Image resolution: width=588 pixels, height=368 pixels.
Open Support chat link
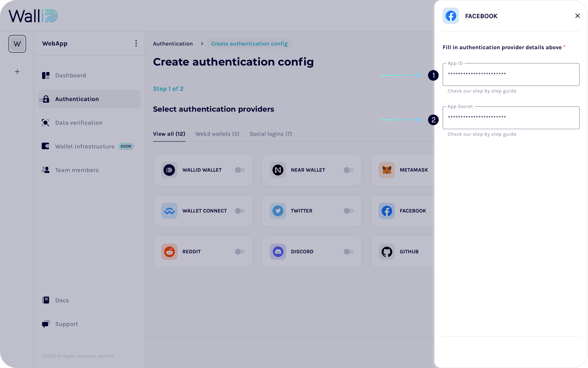pos(66,324)
